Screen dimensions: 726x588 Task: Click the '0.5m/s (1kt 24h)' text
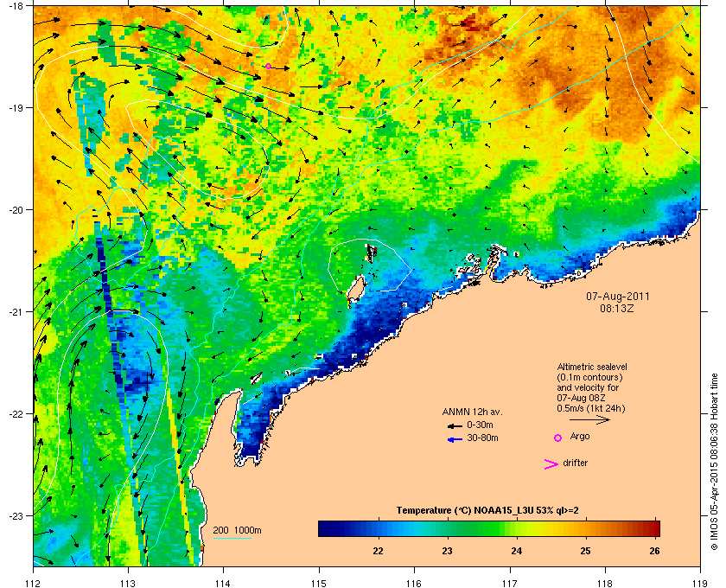click(x=591, y=409)
